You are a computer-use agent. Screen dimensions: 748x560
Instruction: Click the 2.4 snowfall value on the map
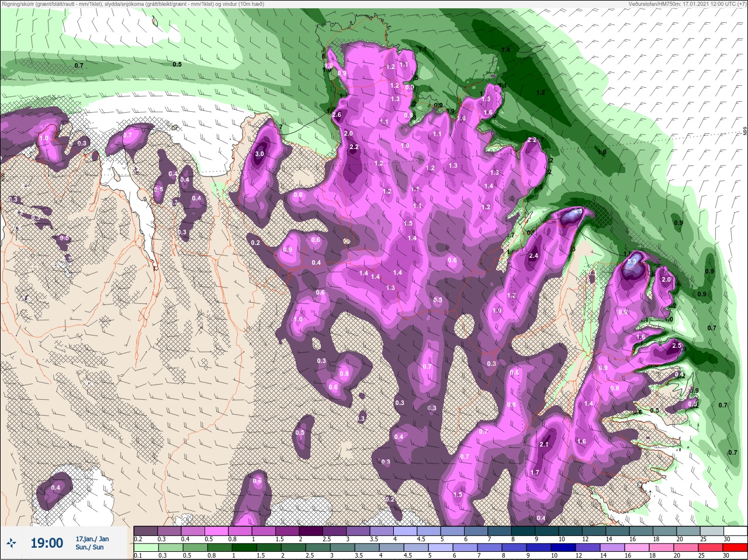pyautogui.click(x=533, y=256)
